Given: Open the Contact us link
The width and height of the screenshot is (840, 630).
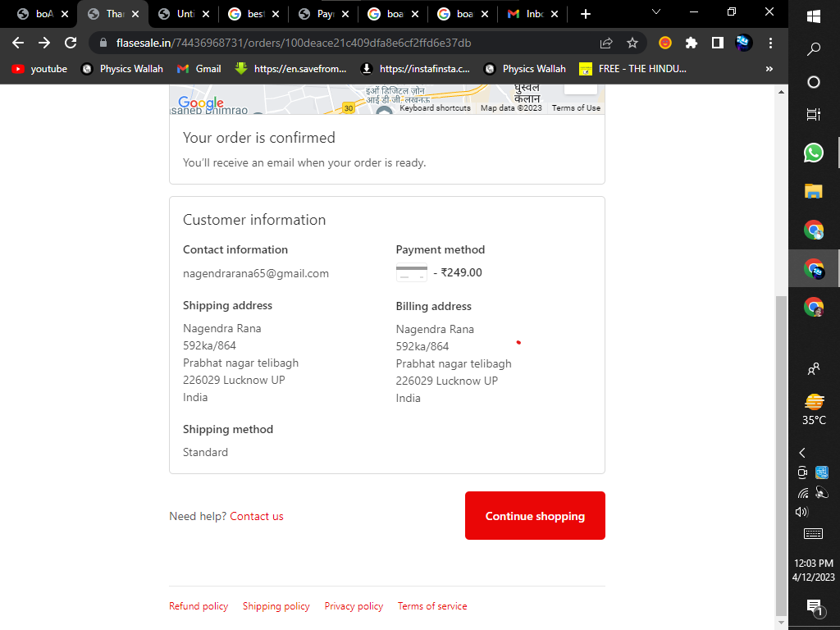Looking at the screenshot, I should (257, 516).
